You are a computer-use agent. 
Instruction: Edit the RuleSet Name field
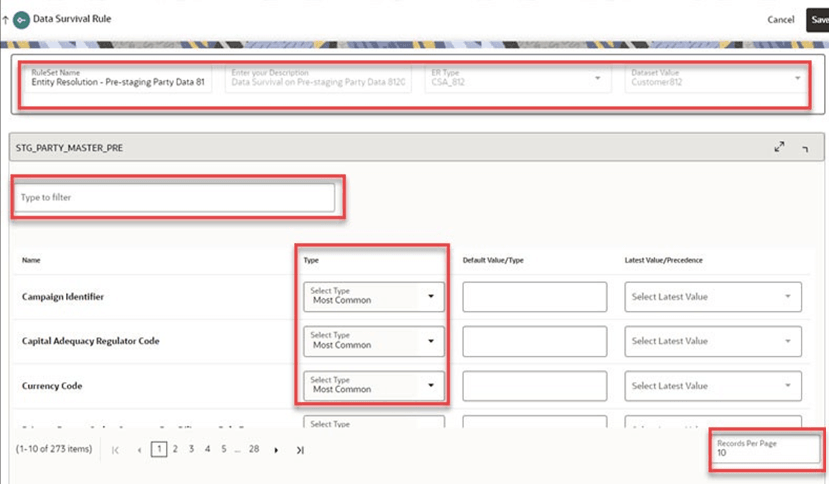pyautogui.click(x=118, y=78)
